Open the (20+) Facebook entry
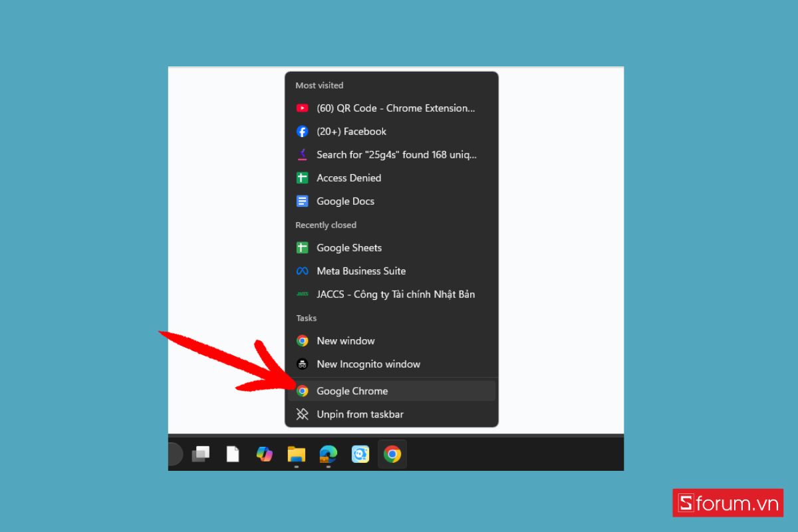798x532 pixels. click(391, 131)
